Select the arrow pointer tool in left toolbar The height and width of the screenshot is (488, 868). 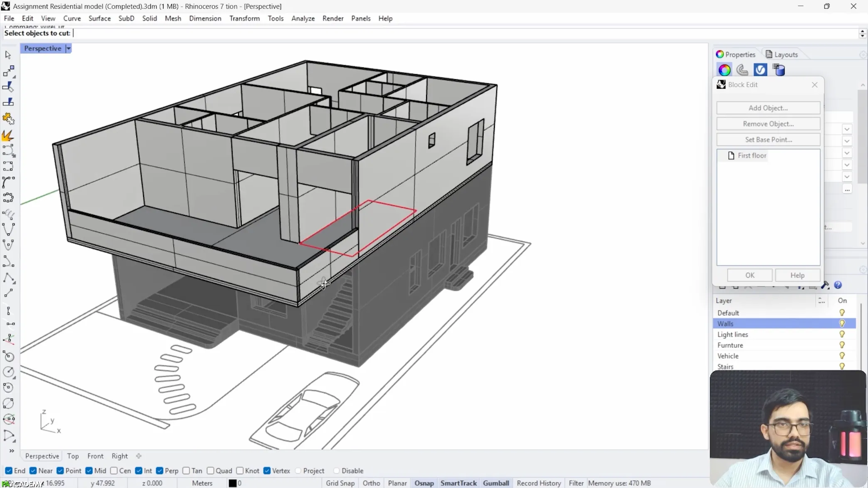(x=7, y=55)
